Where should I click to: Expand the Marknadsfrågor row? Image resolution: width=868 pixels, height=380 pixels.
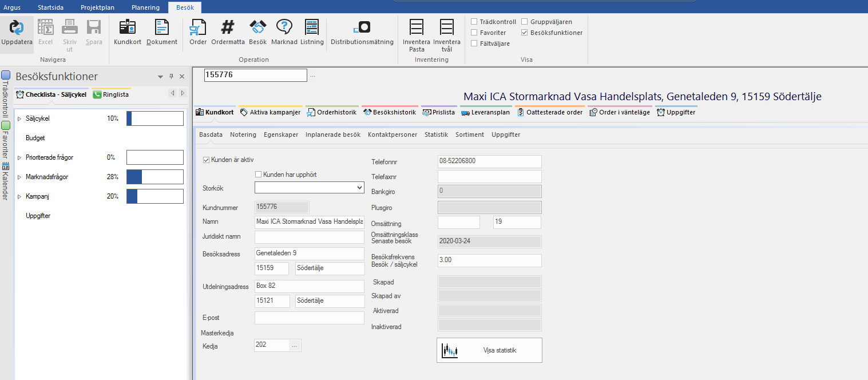click(x=19, y=177)
